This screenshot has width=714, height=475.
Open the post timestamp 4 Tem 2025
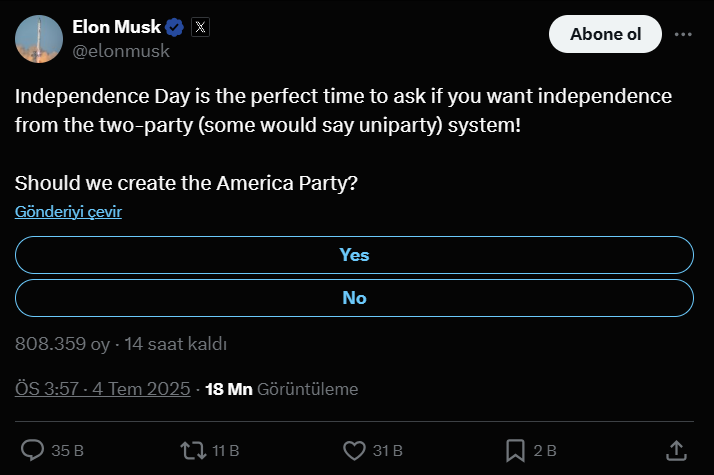coord(102,389)
